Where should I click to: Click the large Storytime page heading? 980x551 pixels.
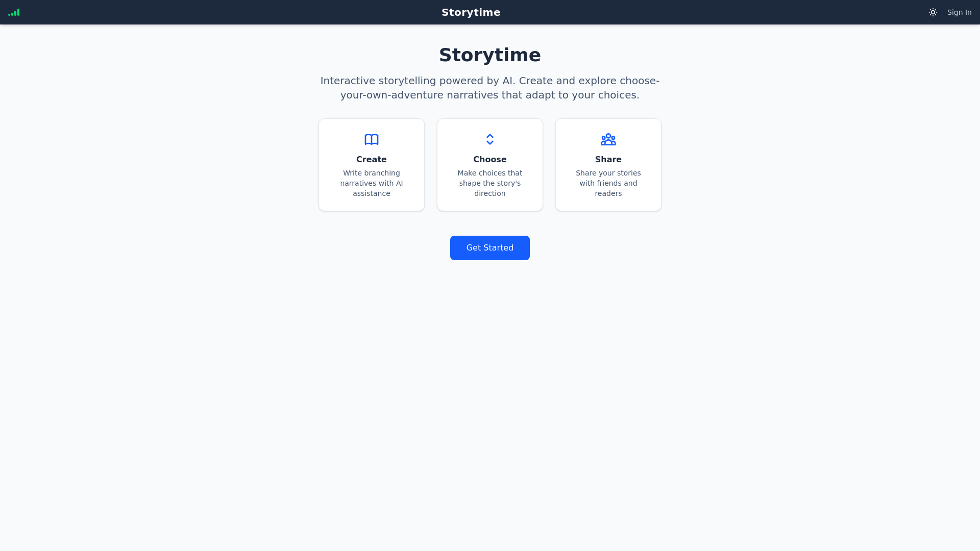click(x=490, y=55)
